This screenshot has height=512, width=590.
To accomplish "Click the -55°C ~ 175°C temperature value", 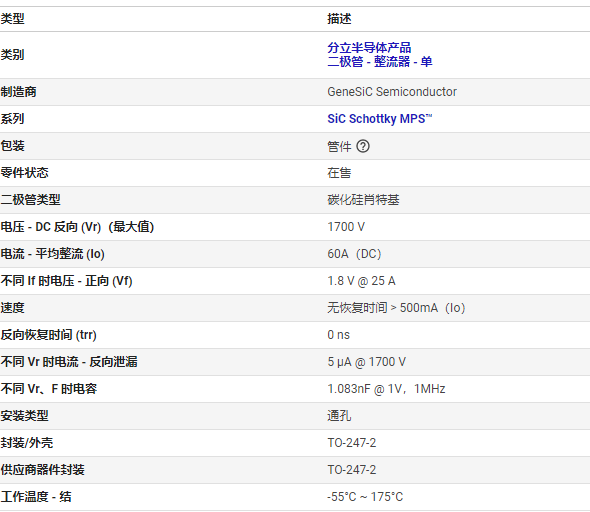I will click(365, 497).
